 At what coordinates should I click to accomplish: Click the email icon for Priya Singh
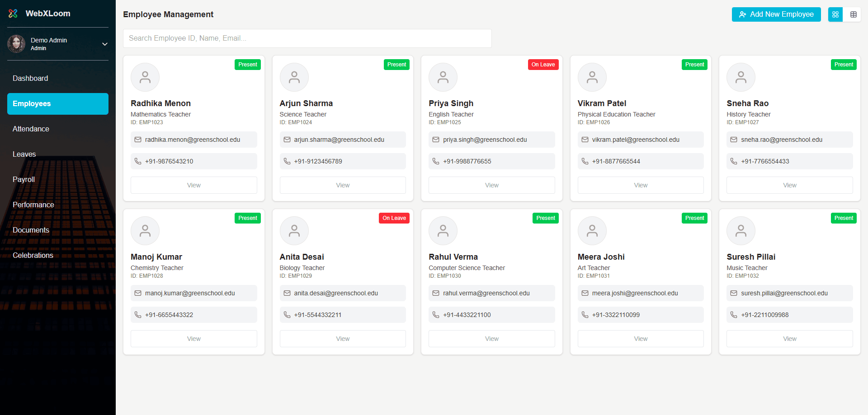coord(436,140)
